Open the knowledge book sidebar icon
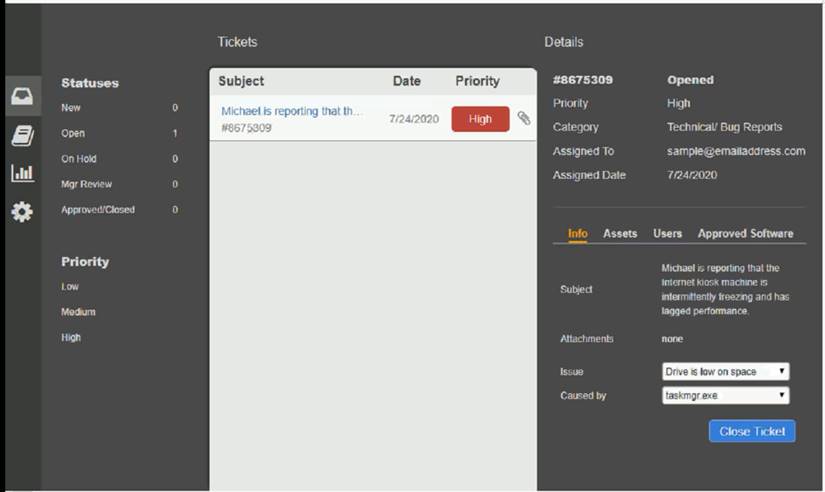 coord(22,136)
